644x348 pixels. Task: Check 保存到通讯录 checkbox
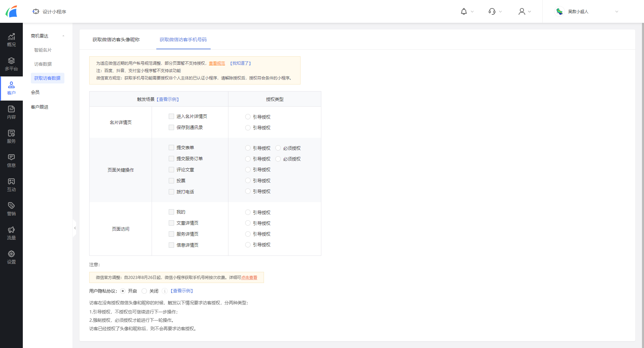171,127
